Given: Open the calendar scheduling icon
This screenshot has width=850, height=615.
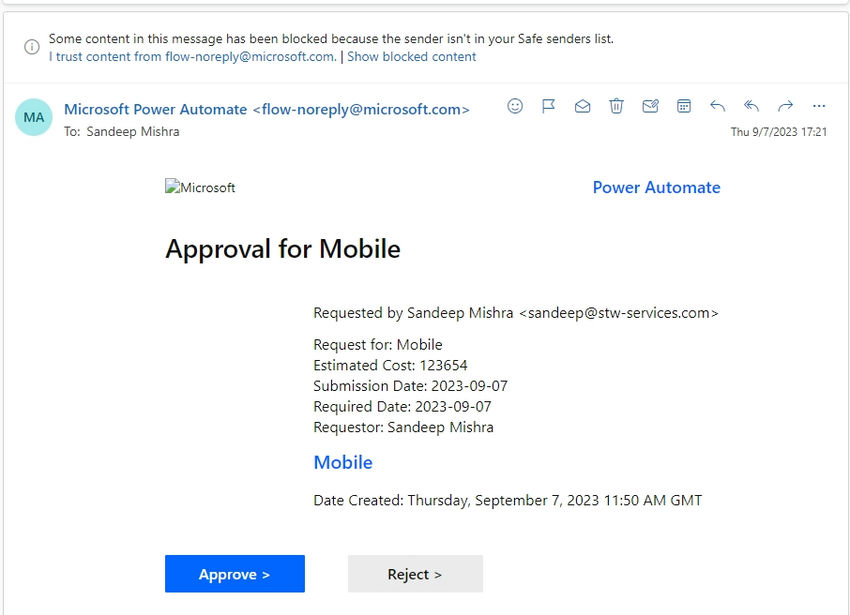Looking at the screenshot, I should [x=684, y=106].
